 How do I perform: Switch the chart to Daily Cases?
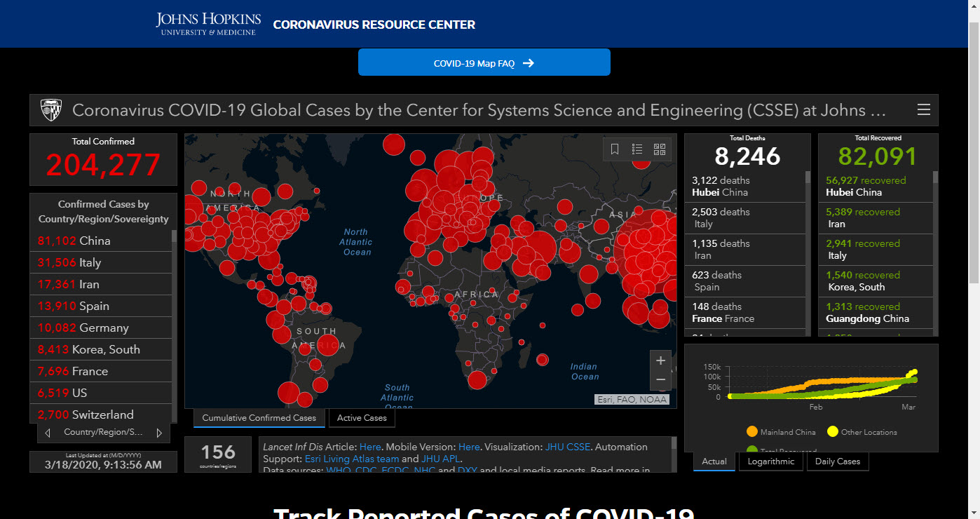[838, 461]
